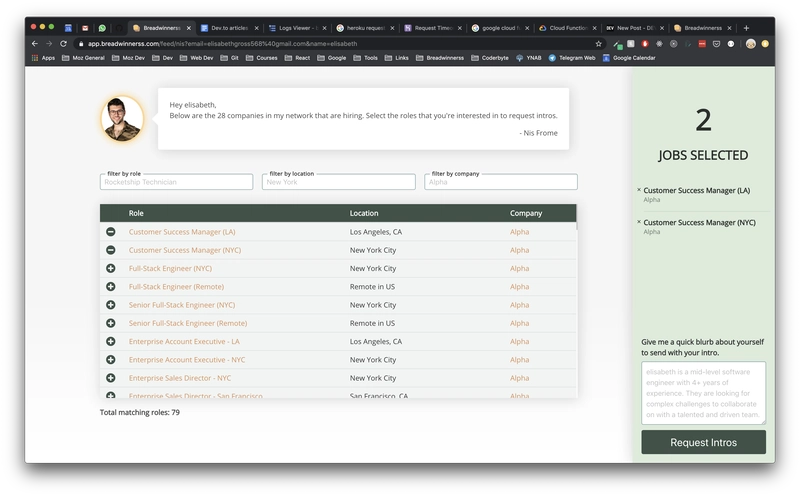Click the red minus square extension icon
800x496 pixels.
point(702,44)
